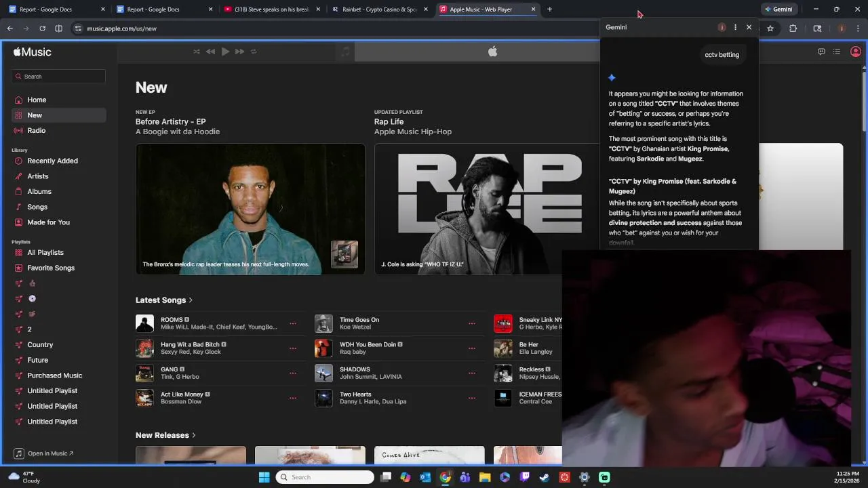Open more options for ROOMS song
The image size is (868, 488).
coord(293,323)
